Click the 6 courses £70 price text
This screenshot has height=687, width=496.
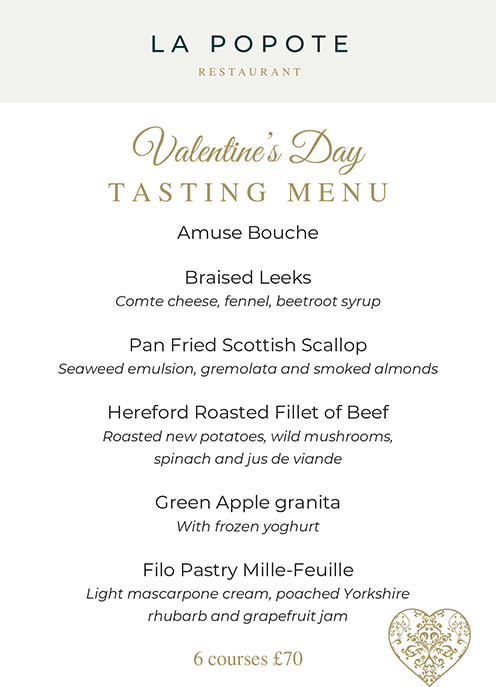point(248,659)
